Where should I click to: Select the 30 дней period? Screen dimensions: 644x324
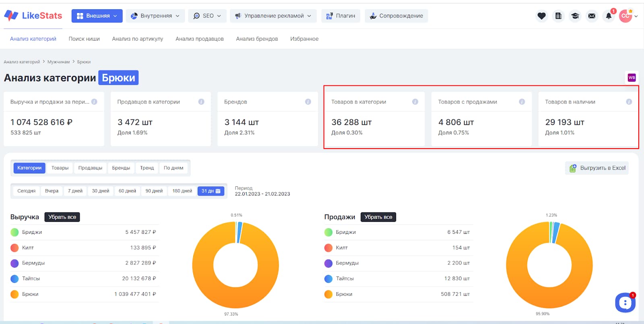(101, 191)
